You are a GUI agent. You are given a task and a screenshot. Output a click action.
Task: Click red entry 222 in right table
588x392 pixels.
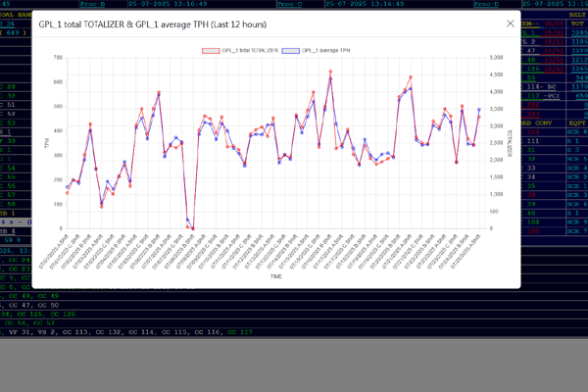point(533,105)
